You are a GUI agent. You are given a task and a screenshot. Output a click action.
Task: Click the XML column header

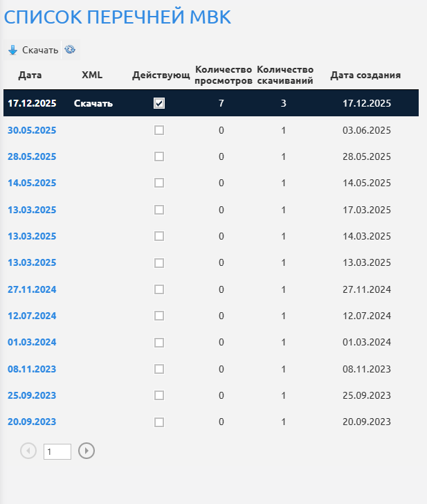coord(92,75)
